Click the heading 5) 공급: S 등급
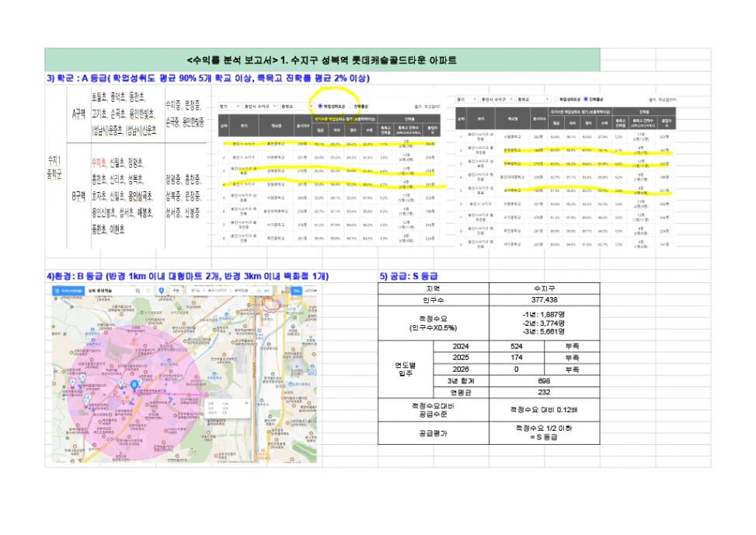 click(x=409, y=276)
